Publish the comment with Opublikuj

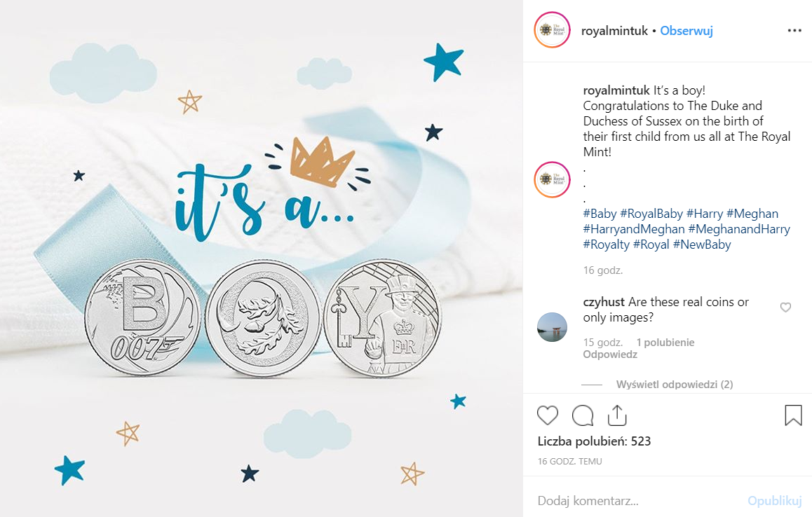point(774,500)
